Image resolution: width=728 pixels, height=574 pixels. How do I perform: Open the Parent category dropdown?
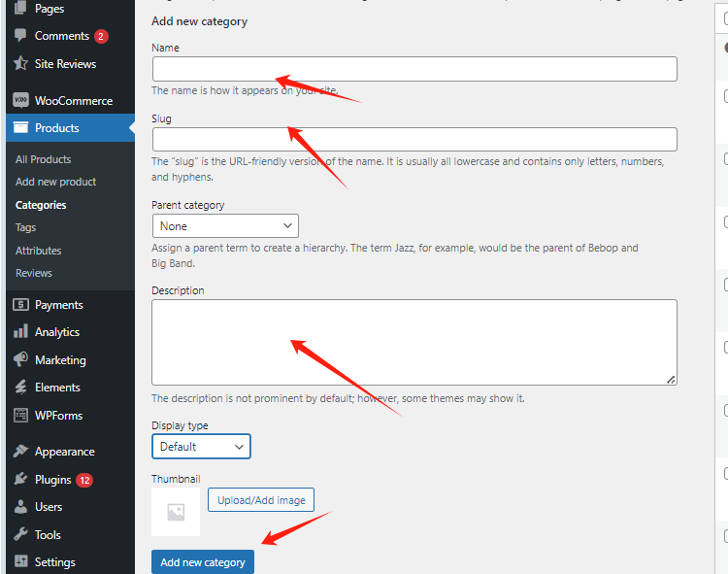tap(225, 226)
